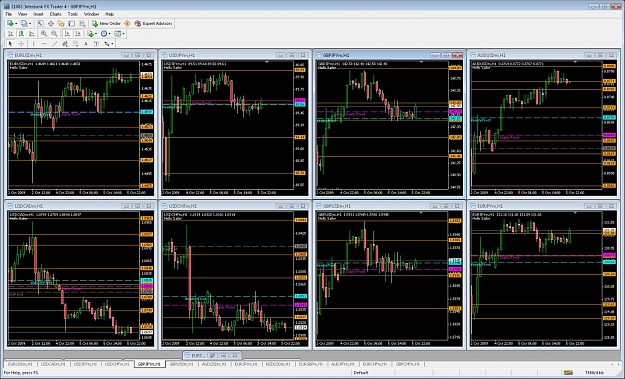This screenshot has height=379, width=625.
Task: Open the Help menu
Action: [110, 14]
